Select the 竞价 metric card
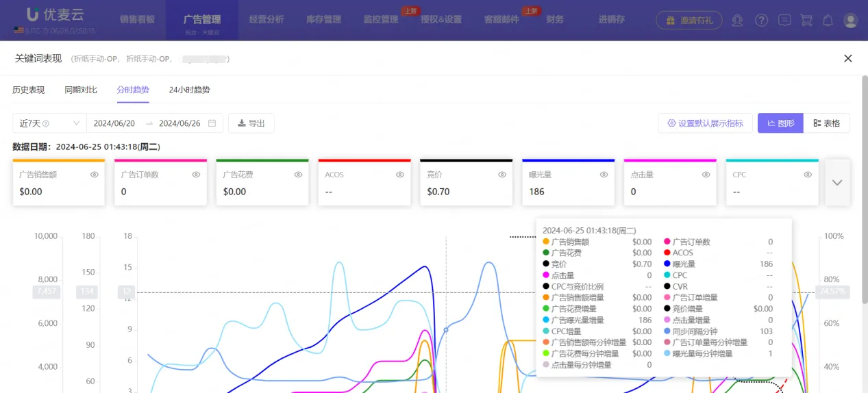This screenshot has width=868, height=393. coord(467,183)
